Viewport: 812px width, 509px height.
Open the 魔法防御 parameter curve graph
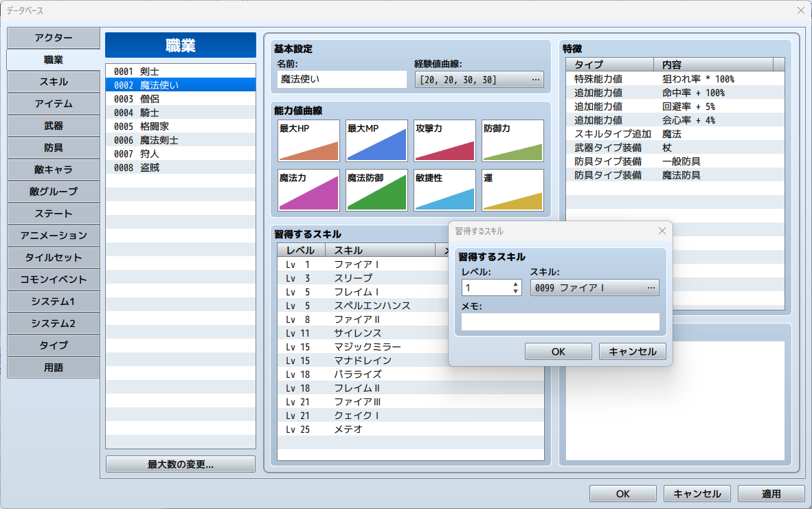[x=376, y=190]
